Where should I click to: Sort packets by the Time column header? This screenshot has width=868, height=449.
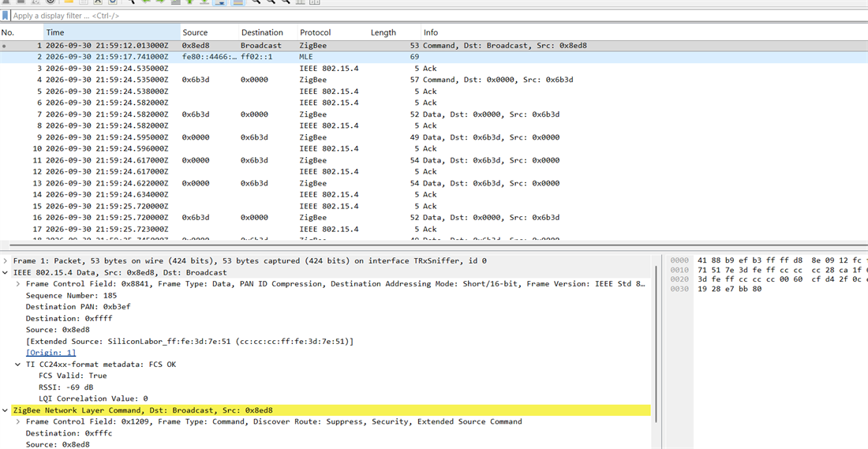(x=112, y=32)
